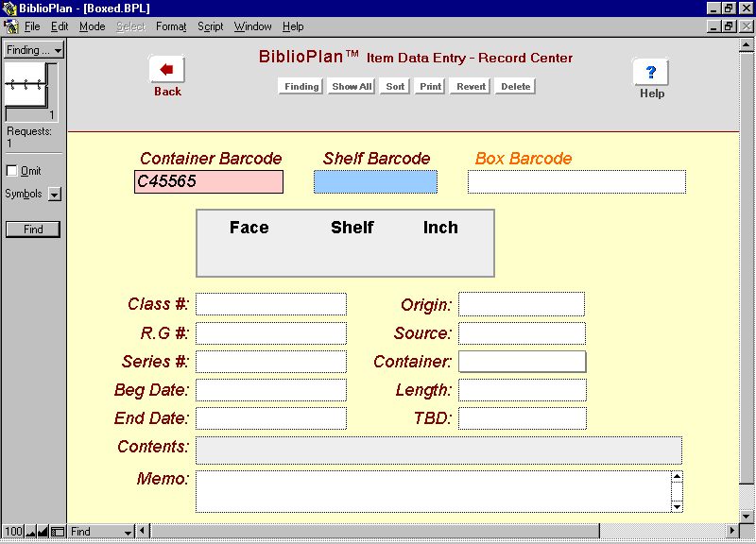
Task: Open the Window menu
Action: [x=252, y=26]
